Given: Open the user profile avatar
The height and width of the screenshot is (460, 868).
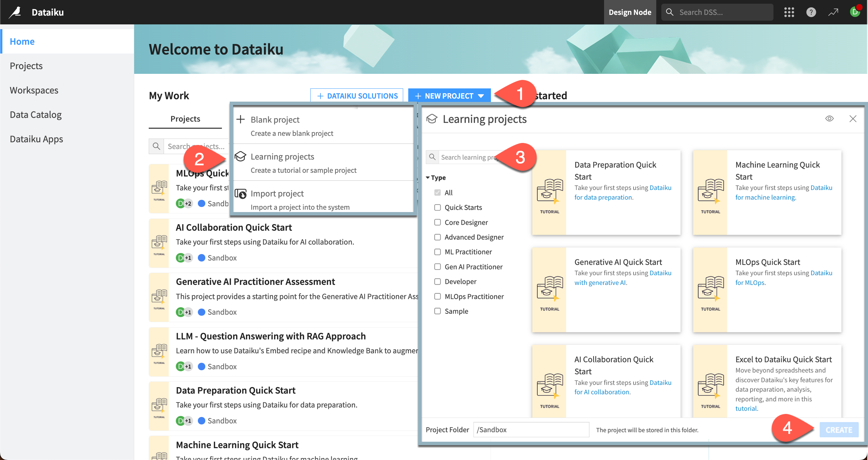Looking at the screenshot, I should [x=855, y=12].
